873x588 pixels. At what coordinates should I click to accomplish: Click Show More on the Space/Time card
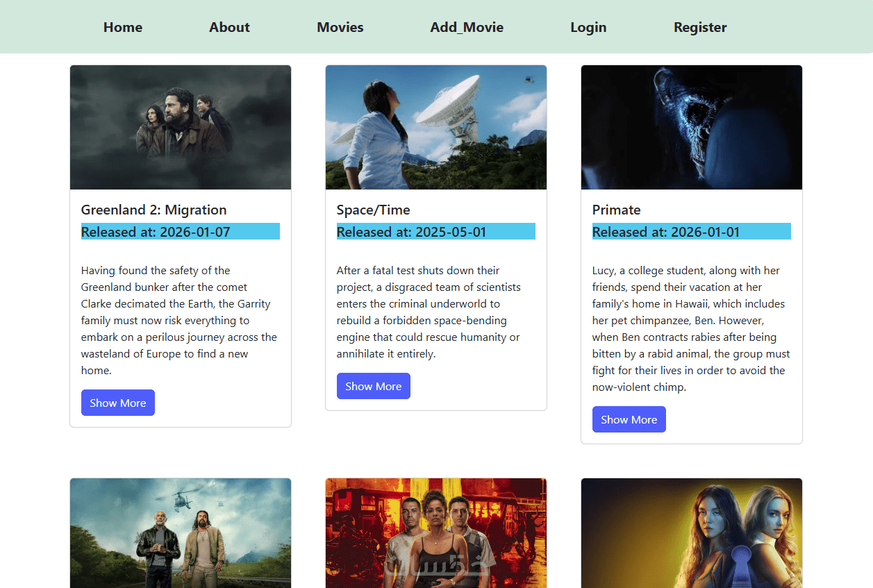click(x=374, y=386)
